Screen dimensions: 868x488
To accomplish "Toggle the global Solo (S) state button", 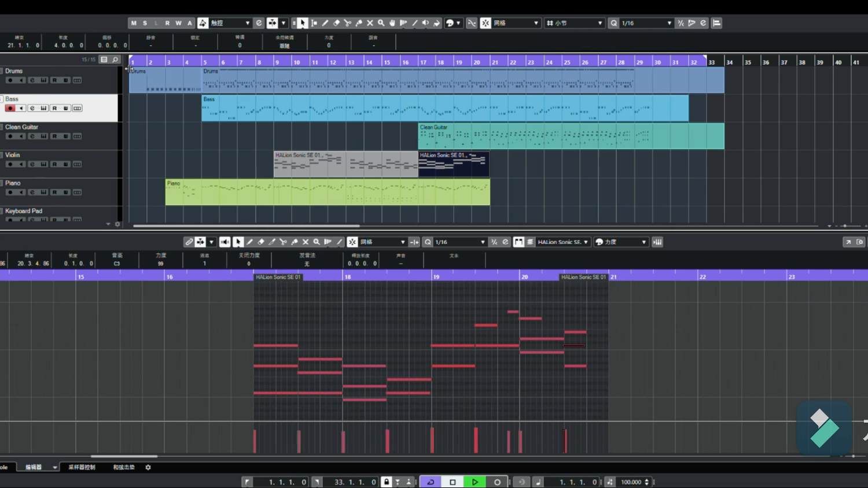I will (x=145, y=23).
